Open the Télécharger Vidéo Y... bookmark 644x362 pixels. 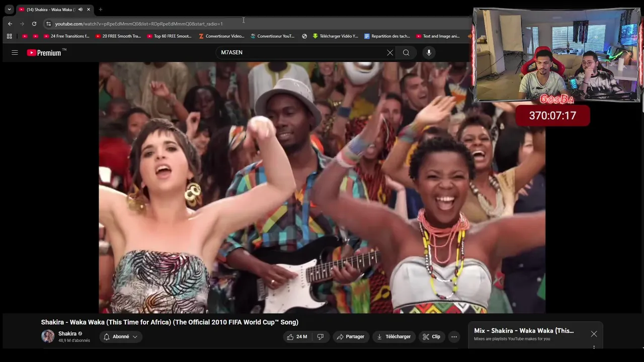pos(335,36)
